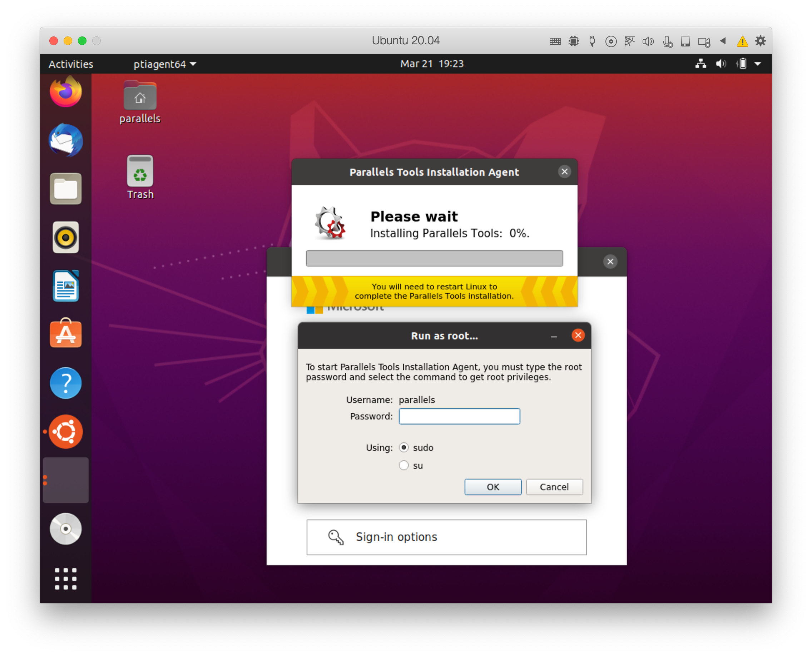Open the system status menu arrow

pos(758,64)
